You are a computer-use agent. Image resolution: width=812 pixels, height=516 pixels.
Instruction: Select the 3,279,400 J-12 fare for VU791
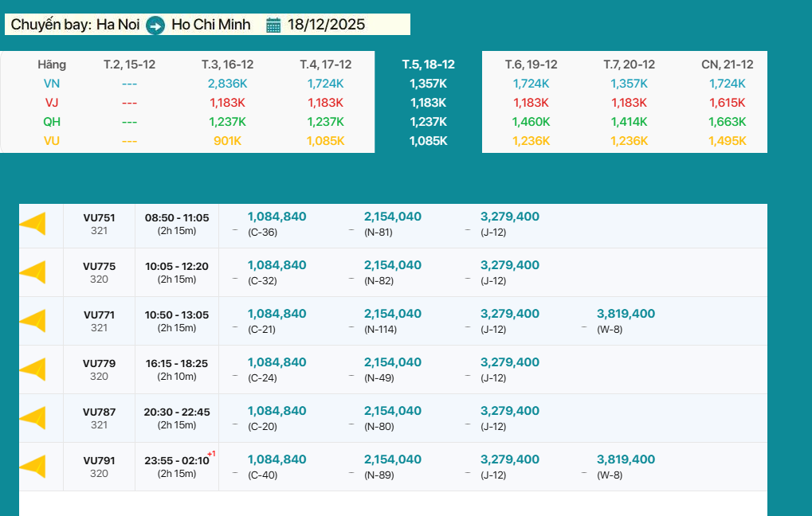coord(509,459)
